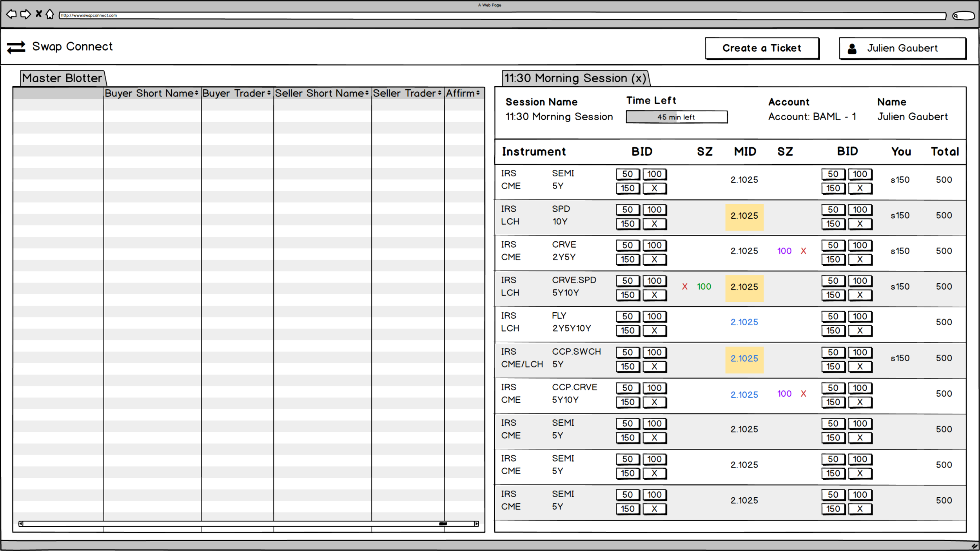Click blue MID 2.1025 for FLY 2Y5Y10Y
Image resolution: width=980 pixels, height=551 pixels.
coord(744,322)
